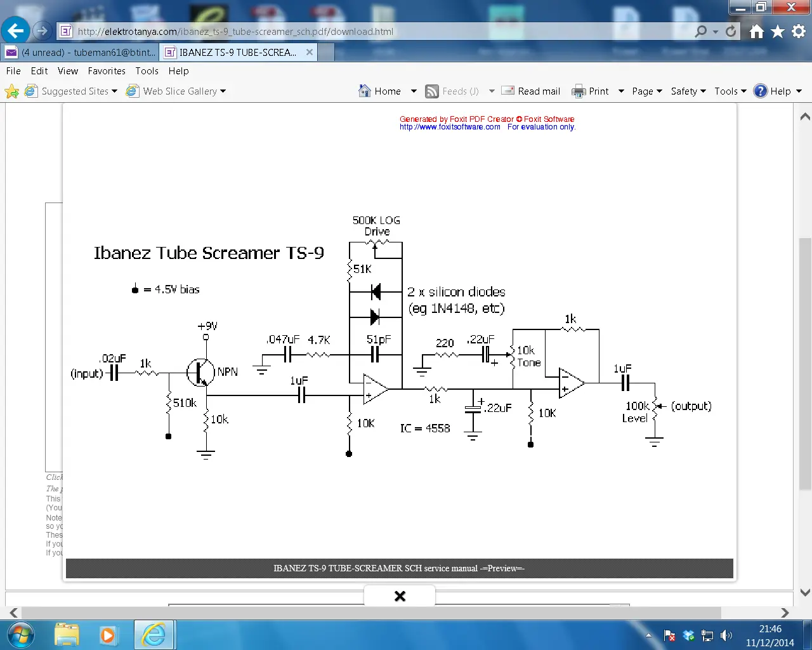The width and height of the screenshot is (812, 650).
Task: Go forward with the Forward arrow button
Action: (42, 30)
